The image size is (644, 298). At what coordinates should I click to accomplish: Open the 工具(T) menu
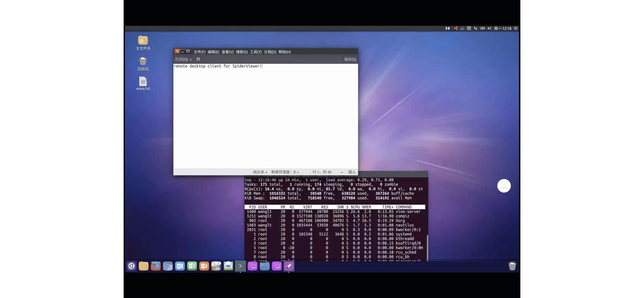(256, 52)
